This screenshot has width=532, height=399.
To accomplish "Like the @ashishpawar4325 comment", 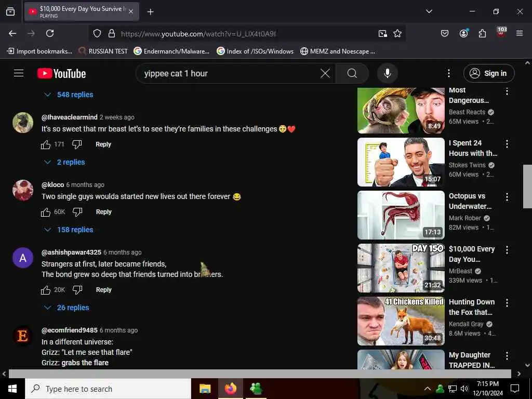I will coord(46,290).
